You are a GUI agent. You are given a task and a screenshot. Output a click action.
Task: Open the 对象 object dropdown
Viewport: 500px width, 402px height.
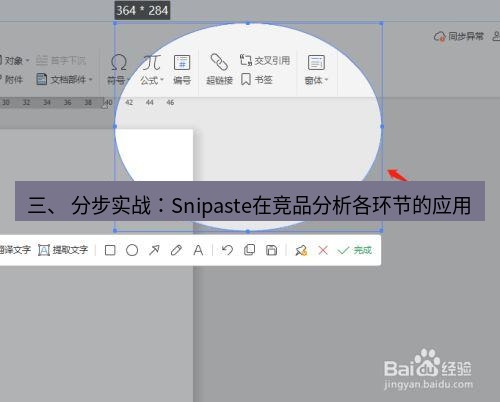click(15, 61)
